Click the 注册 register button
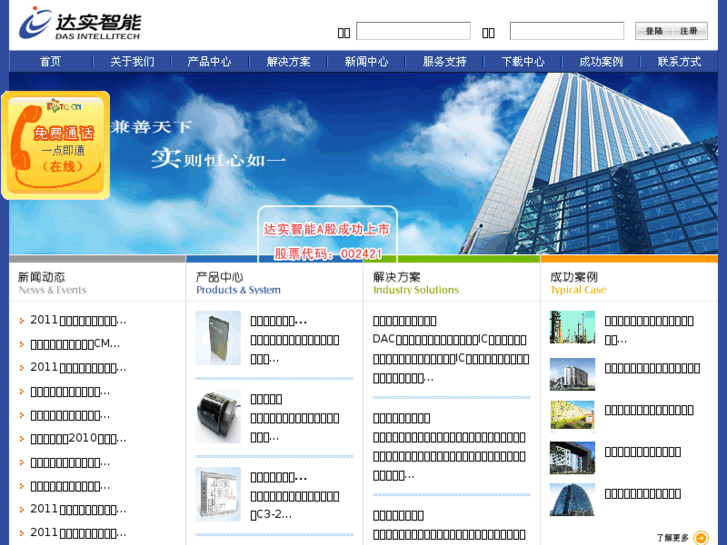Image resolution: width=727 pixels, height=545 pixels. pyautogui.click(x=689, y=31)
